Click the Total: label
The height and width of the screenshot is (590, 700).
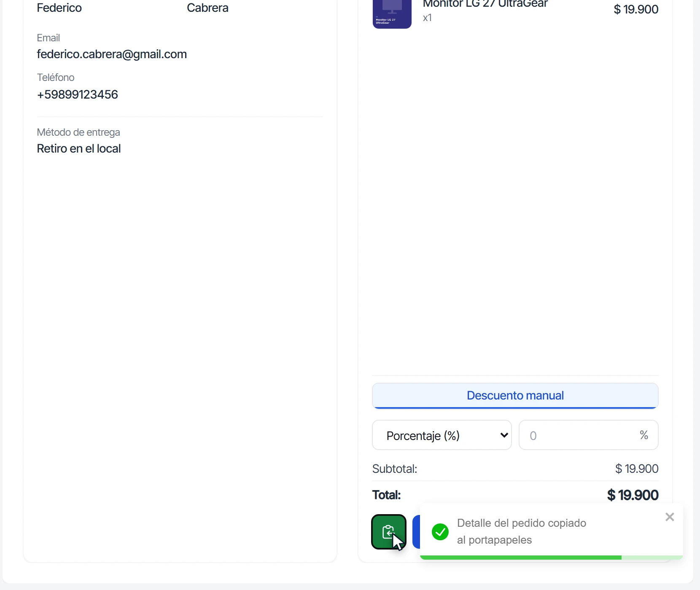[386, 495]
